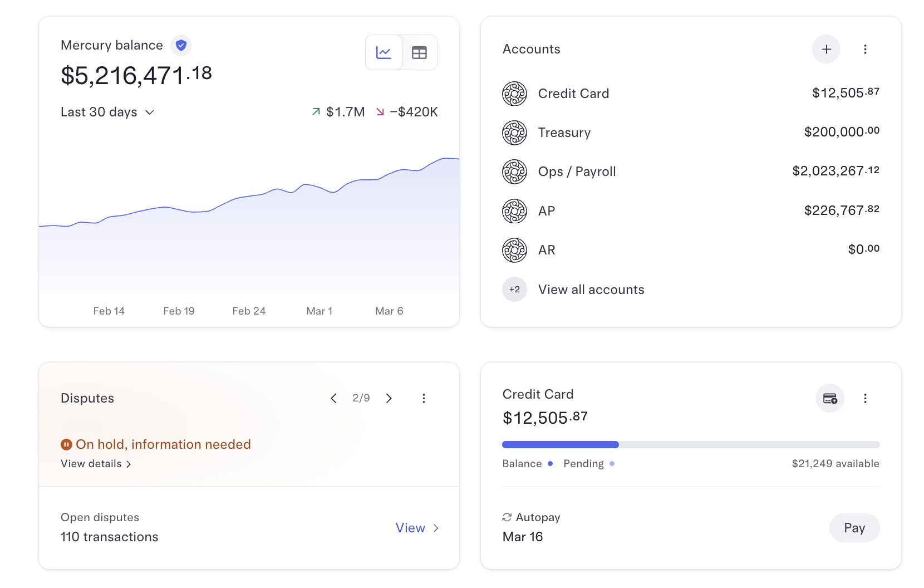Viewport: 924px width, 588px height.
Task: Click View for open disputes
Action: [x=417, y=528]
